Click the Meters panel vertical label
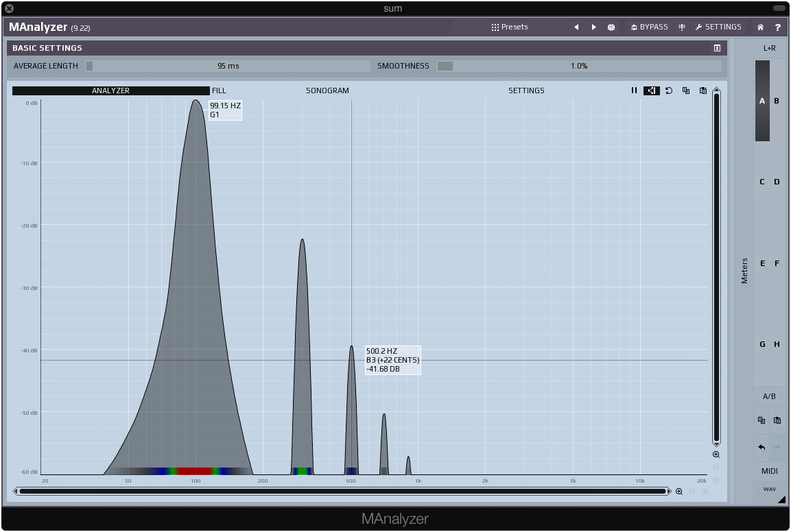The height and width of the screenshot is (532, 791). [x=744, y=271]
